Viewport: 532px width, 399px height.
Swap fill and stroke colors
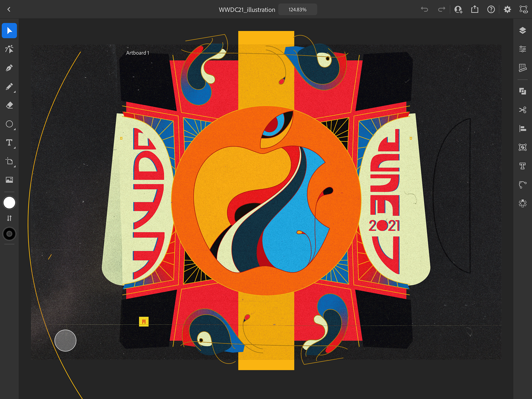(x=9, y=218)
